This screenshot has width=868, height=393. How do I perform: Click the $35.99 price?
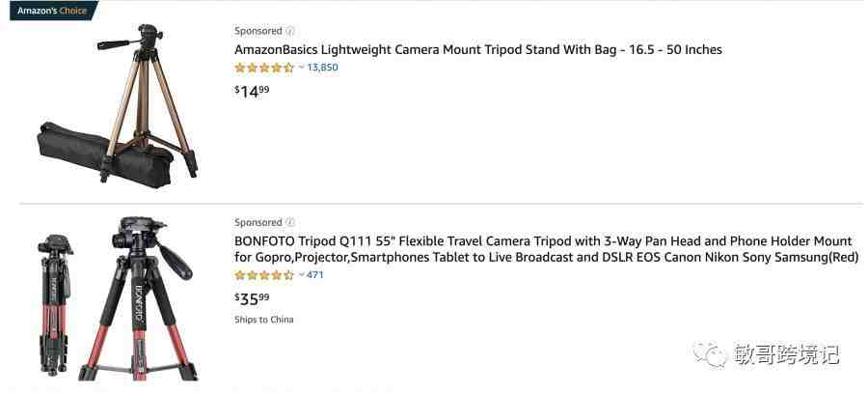tap(252, 298)
